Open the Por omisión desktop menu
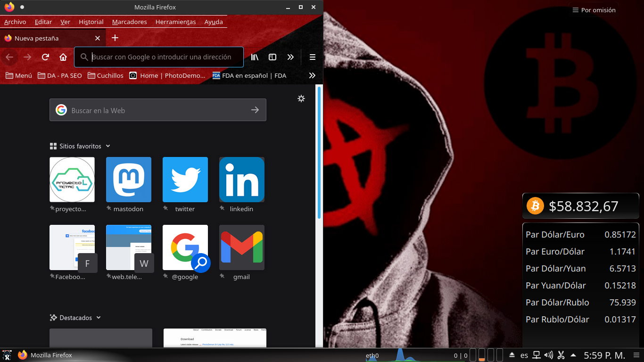Viewport: 644px width, 362px height. pyautogui.click(x=594, y=10)
